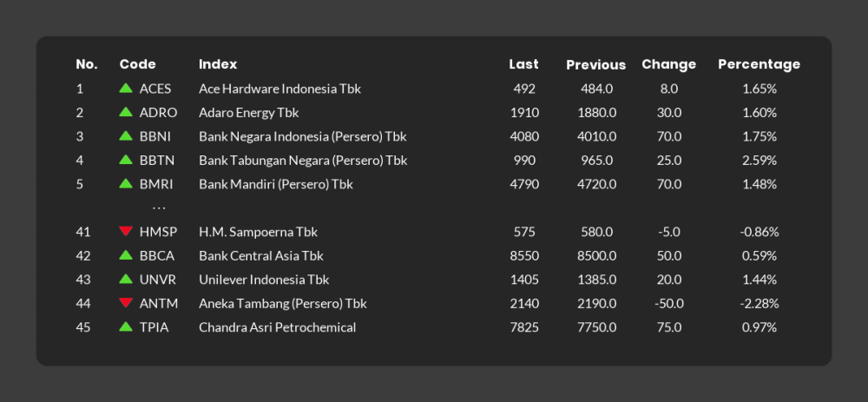This screenshot has width=868, height=402.
Task: Expand hidden rows via the ellipsis
Action: tap(159, 208)
